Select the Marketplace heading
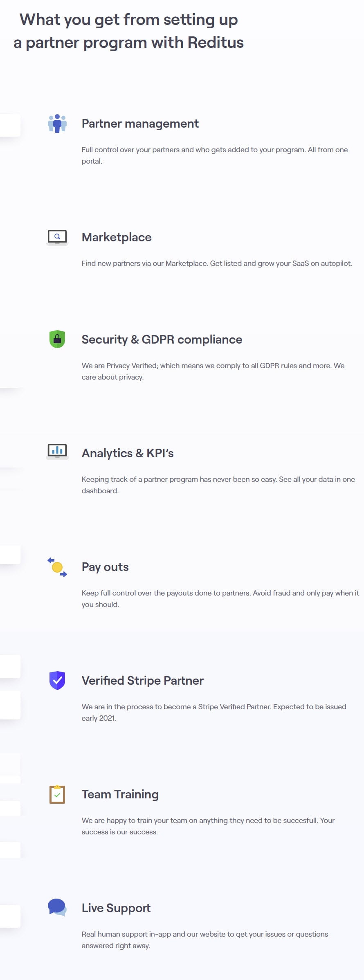Screen dimensions: 364x980 click(x=117, y=237)
